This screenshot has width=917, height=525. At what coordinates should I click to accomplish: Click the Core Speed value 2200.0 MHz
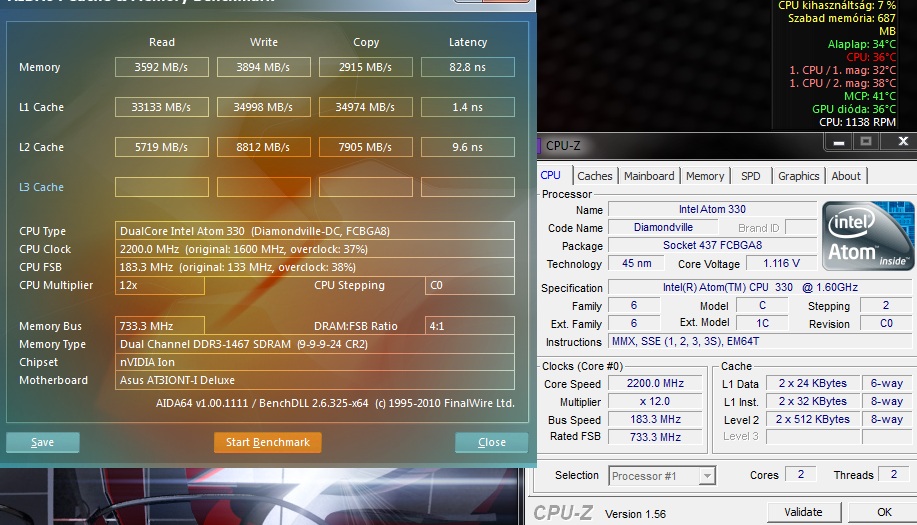point(655,384)
